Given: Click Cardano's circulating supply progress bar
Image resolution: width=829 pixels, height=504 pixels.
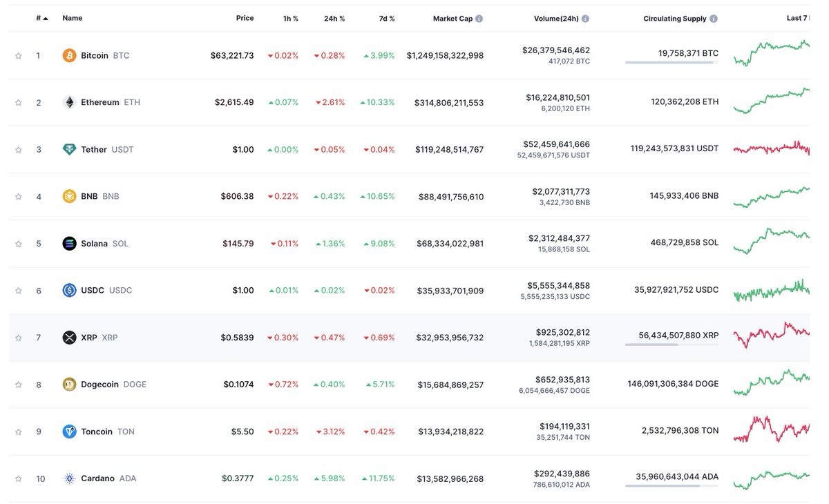Looking at the screenshot, I should [671, 485].
